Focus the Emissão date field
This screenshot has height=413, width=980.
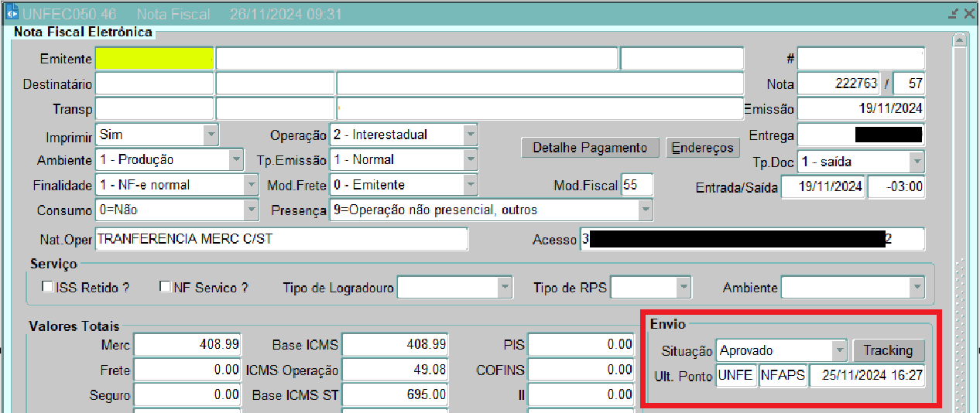click(x=861, y=109)
